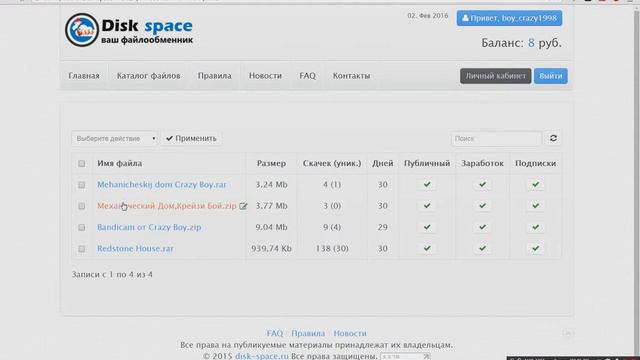The image size is (640, 360).
Task: Click days value 29 in Bandicam row
Action: coord(382,227)
